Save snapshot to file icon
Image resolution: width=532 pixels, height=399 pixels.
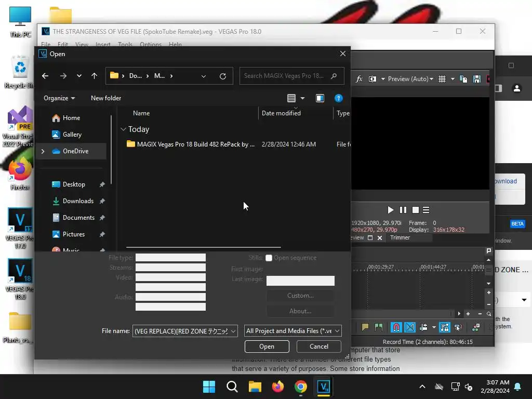click(x=477, y=79)
